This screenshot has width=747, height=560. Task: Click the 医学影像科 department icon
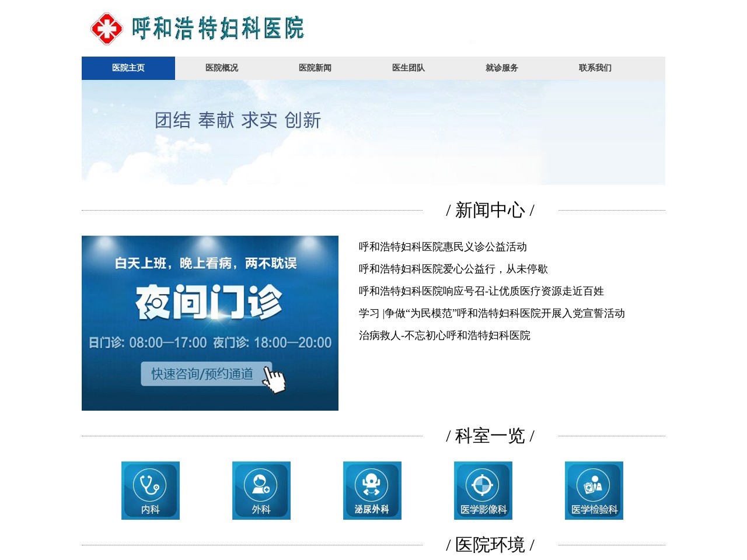(x=483, y=490)
